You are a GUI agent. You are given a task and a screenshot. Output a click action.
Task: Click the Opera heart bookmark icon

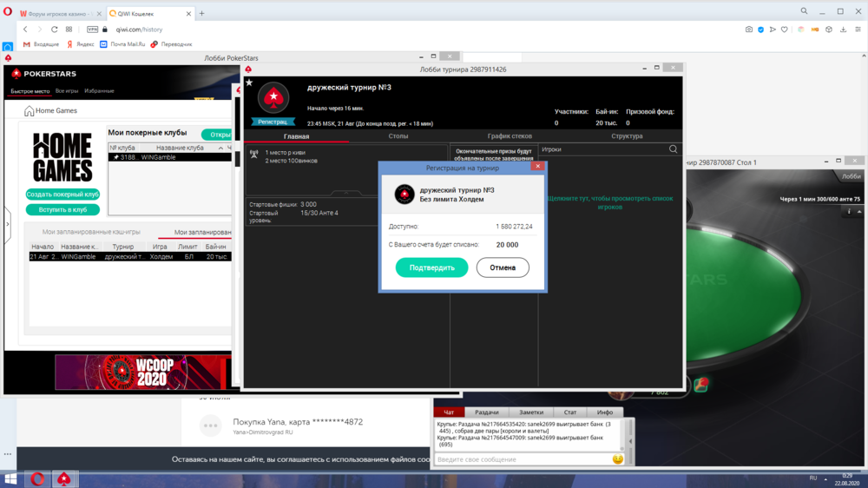point(784,30)
